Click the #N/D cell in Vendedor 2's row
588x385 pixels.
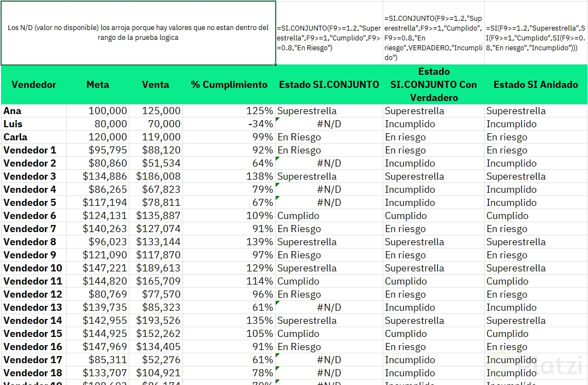[329, 163]
